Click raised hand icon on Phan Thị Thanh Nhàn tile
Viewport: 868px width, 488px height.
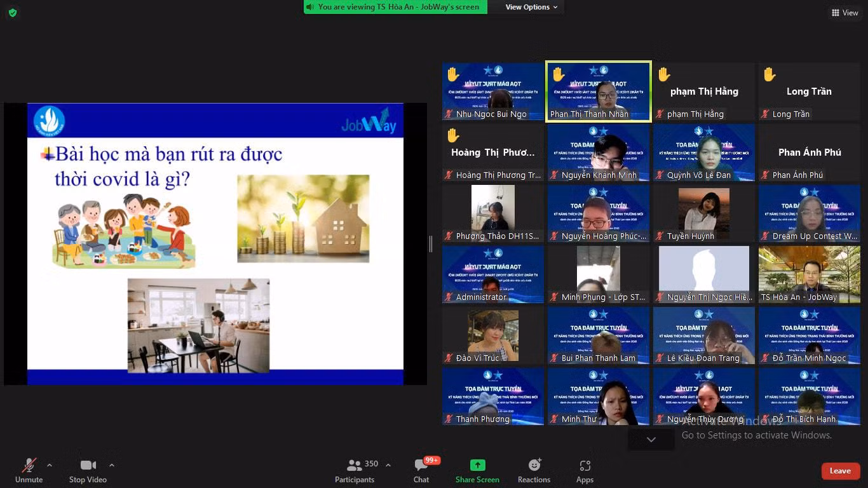click(x=559, y=74)
